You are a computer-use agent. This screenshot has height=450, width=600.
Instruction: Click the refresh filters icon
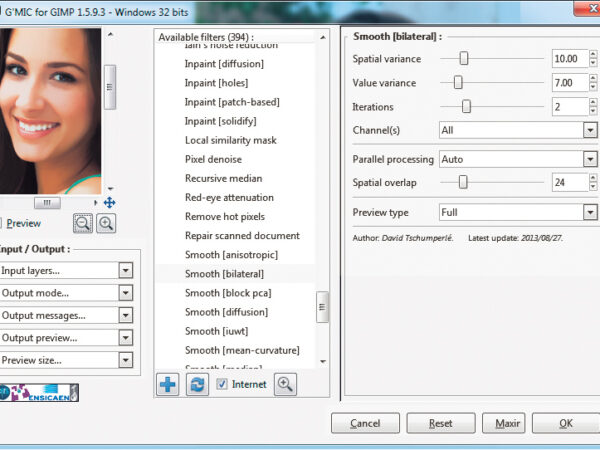click(x=197, y=384)
